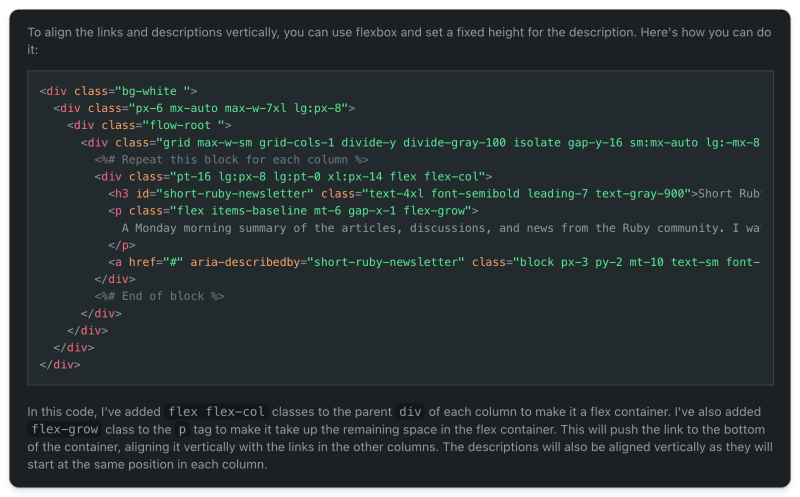Screen dimensions: 800x497
Task: Click the closing explanation paragraph's last line
Action: click(x=147, y=464)
